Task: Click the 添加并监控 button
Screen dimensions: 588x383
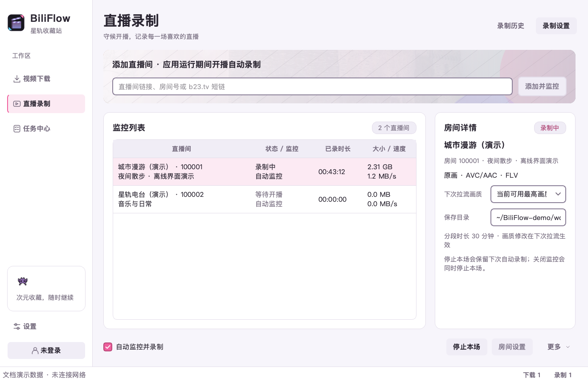Action: (542, 86)
